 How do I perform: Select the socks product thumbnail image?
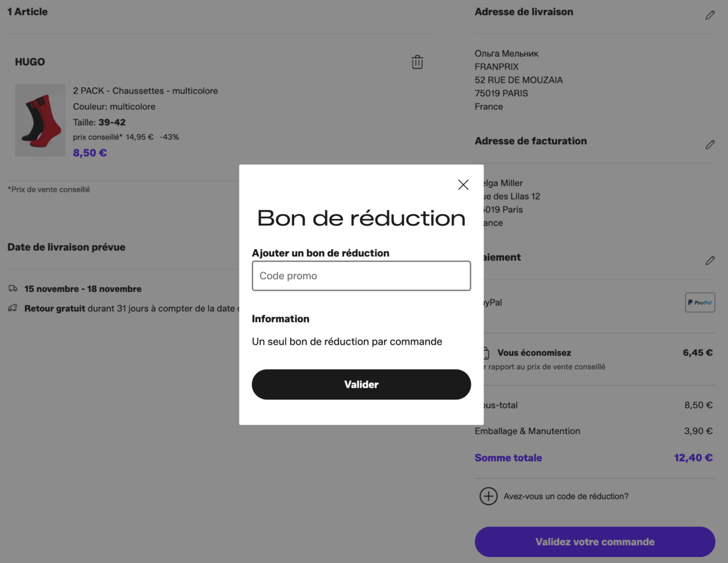click(x=40, y=120)
